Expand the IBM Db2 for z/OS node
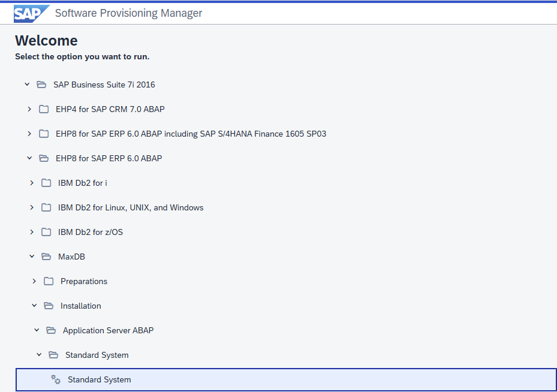557x392 pixels. [x=32, y=232]
